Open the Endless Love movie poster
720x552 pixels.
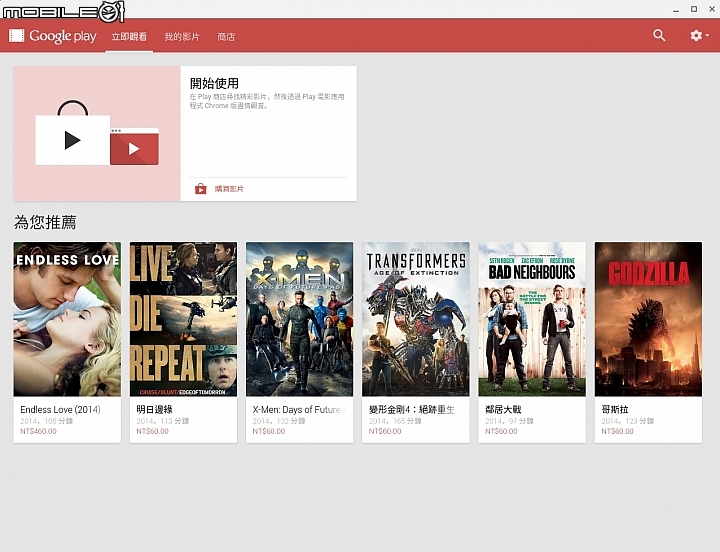(67, 319)
